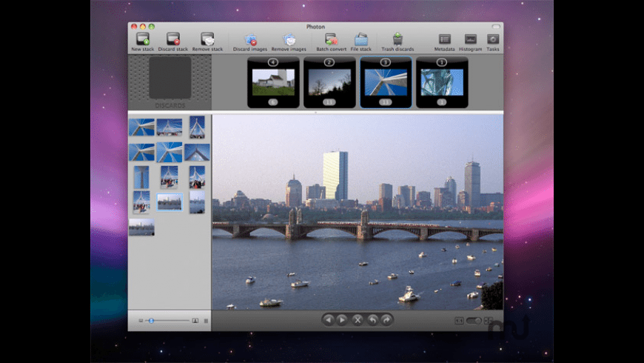
Task: Click the Discard stack toolbar icon
Action: tap(173, 39)
